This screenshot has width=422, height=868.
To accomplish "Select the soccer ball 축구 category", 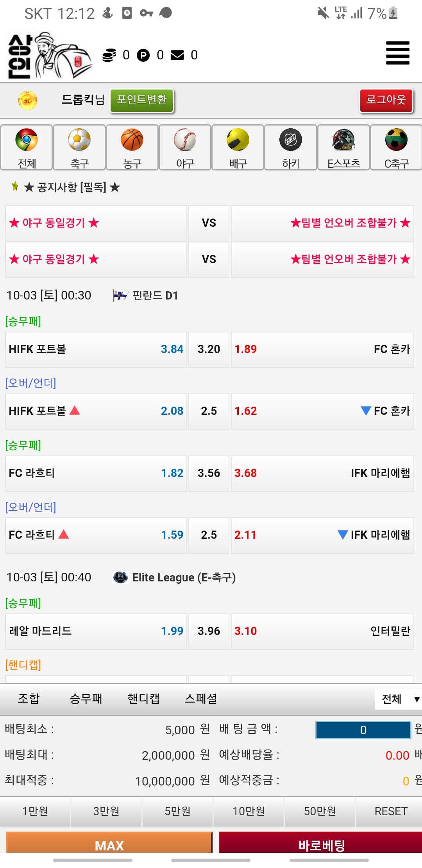I will point(79,147).
